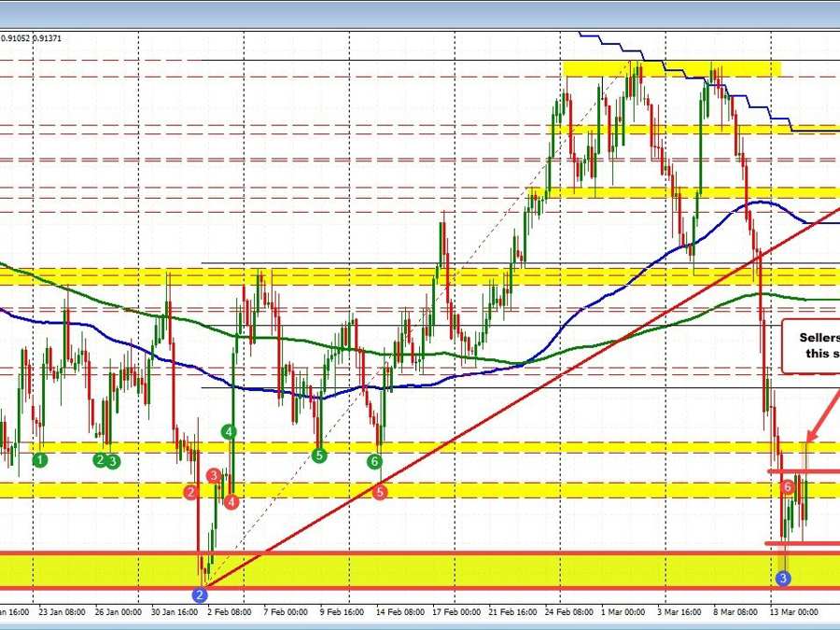Click the green circle marker labeled 4

coord(227,431)
